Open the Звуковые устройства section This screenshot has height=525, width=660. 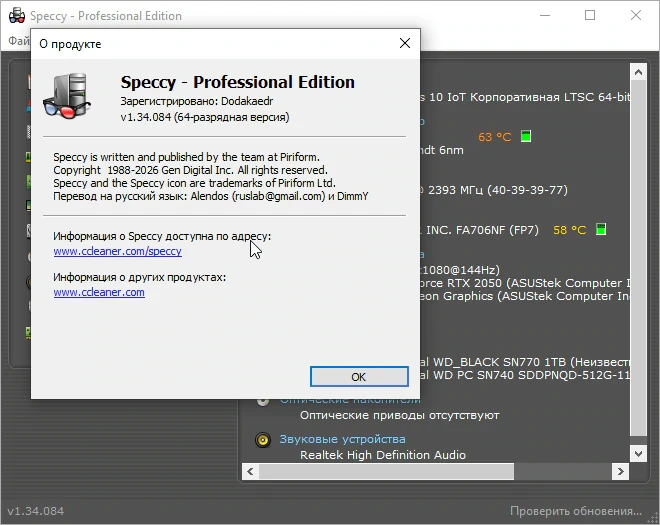point(342,439)
